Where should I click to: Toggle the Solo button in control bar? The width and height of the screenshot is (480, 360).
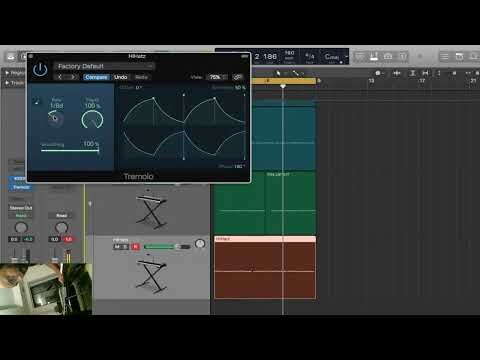tap(374, 57)
